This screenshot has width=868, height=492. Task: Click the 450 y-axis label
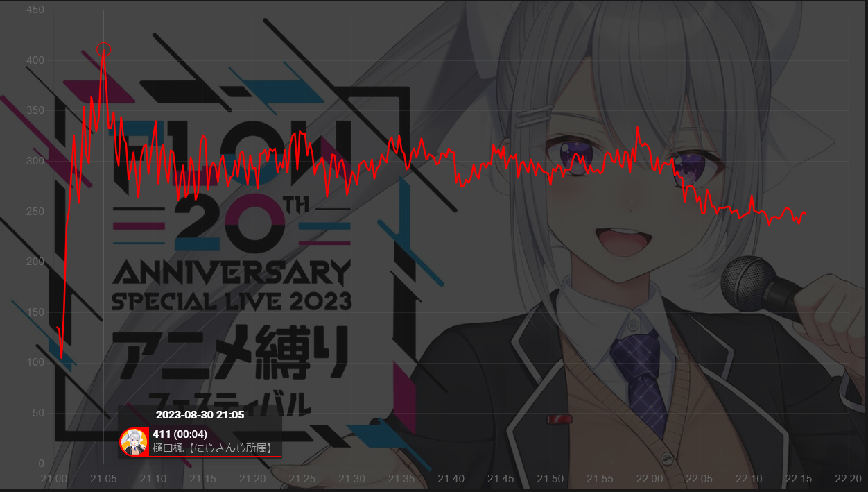36,10
